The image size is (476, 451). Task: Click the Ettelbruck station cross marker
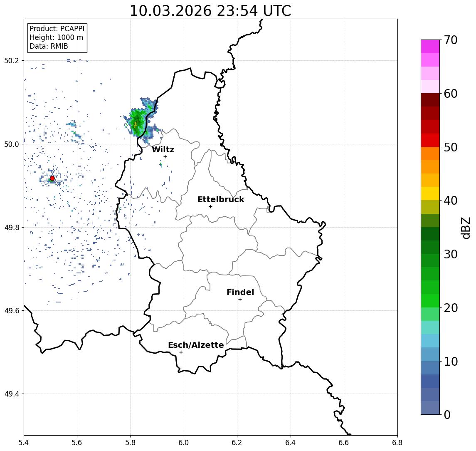pyautogui.click(x=210, y=207)
